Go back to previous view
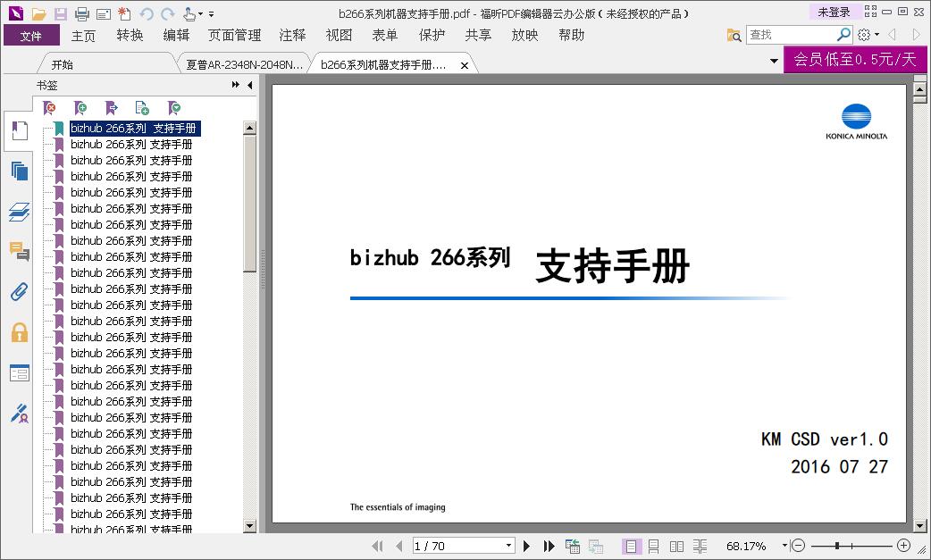Screen dimensions: 931x560 573,546
